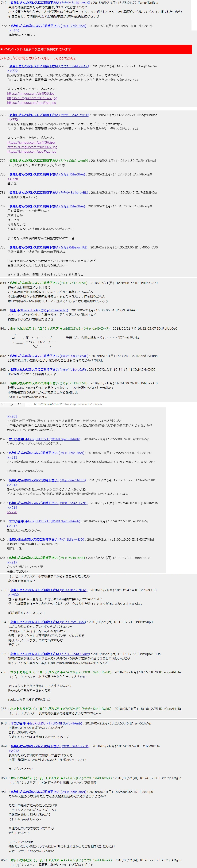Open the 鯖王 poster link on post 840
Screen dimensions: 197x868
[x=13, y=310]
